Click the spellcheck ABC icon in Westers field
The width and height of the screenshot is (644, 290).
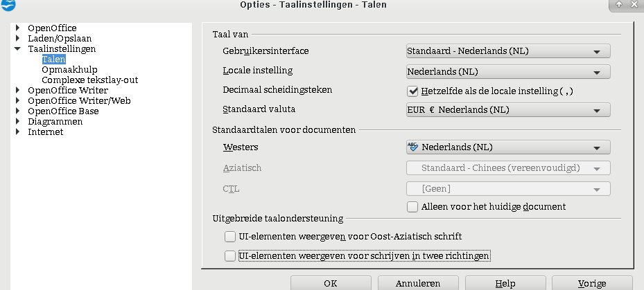(414, 147)
